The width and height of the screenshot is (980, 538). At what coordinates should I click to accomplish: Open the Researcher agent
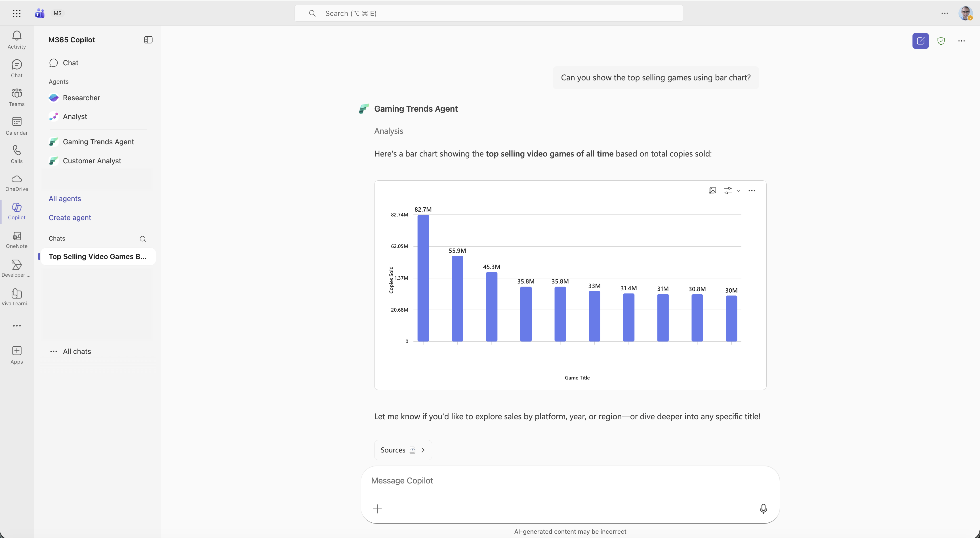(81, 97)
